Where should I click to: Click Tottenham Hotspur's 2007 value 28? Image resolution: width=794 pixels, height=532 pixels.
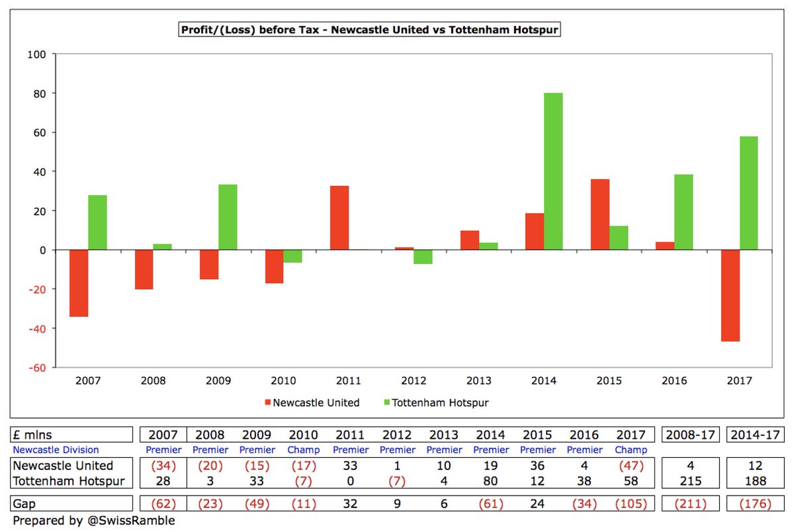[163, 481]
